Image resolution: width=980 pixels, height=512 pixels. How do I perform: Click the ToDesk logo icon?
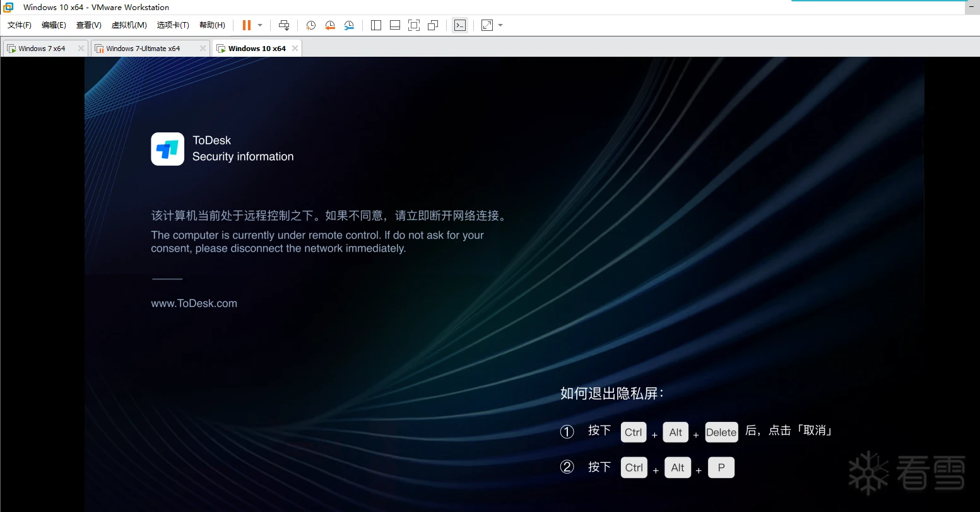pyautogui.click(x=167, y=149)
